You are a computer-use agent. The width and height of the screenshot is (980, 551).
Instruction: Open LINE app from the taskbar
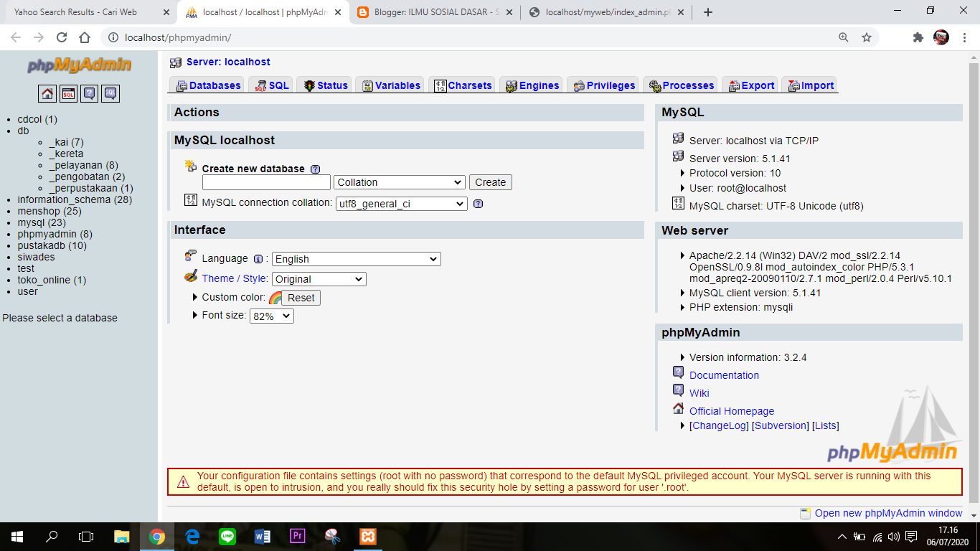(x=227, y=537)
